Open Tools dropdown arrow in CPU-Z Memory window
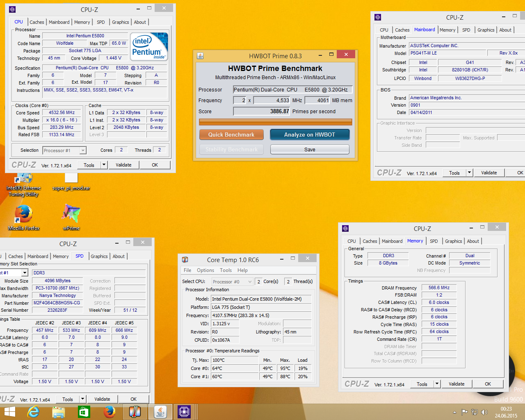The height and width of the screenshot is (420, 525). [x=437, y=384]
